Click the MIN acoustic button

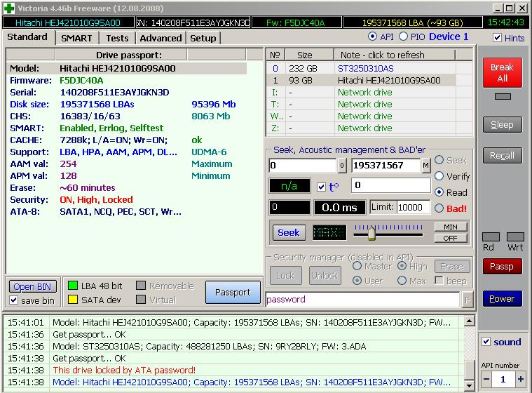451,227
